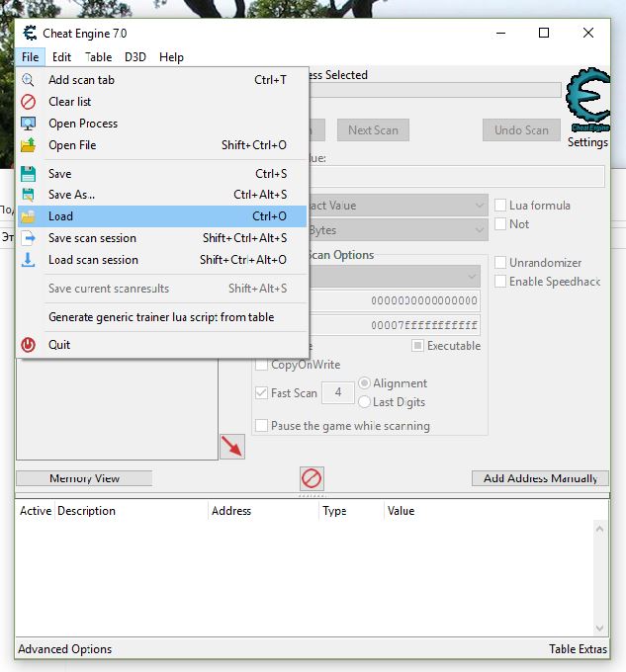
Task: Open Table Extras at bottom right
Action: [x=578, y=649]
